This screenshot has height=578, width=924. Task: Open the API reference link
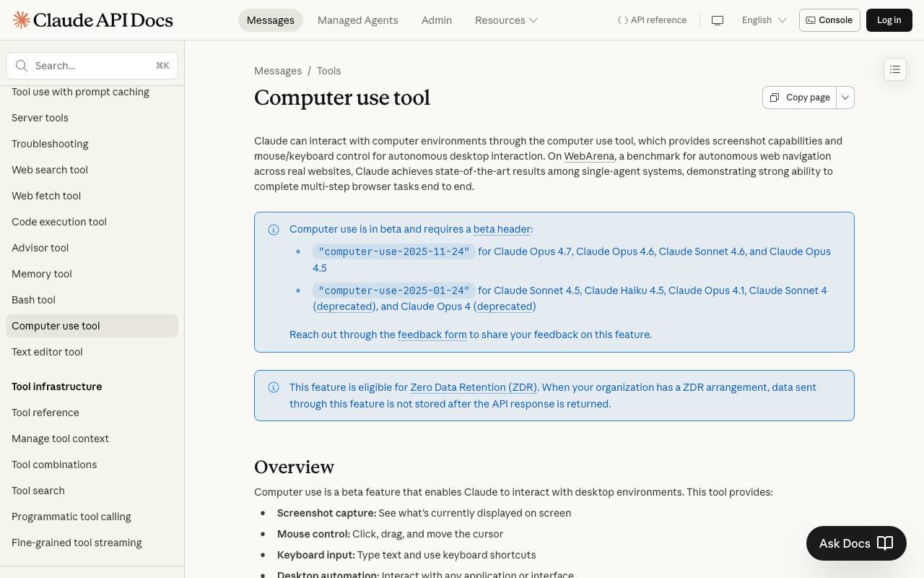652,20
